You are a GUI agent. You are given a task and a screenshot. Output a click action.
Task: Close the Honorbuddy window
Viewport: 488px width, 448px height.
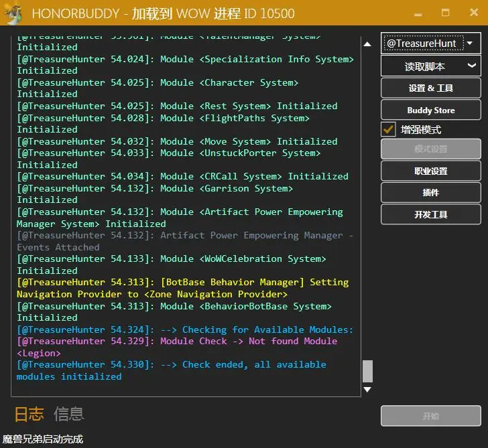click(474, 13)
